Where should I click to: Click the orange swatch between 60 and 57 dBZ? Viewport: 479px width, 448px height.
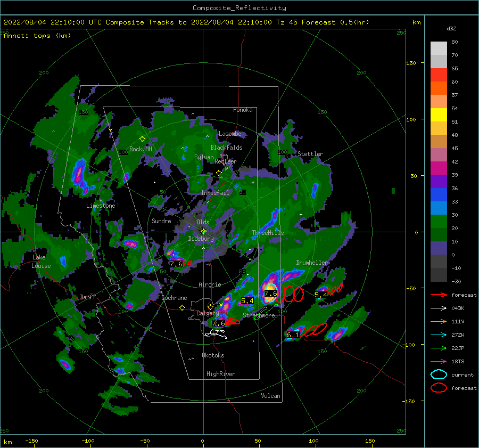coord(439,88)
